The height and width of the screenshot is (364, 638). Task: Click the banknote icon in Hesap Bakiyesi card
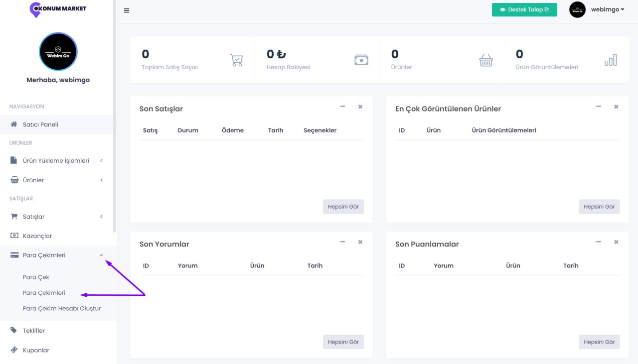point(361,60)
